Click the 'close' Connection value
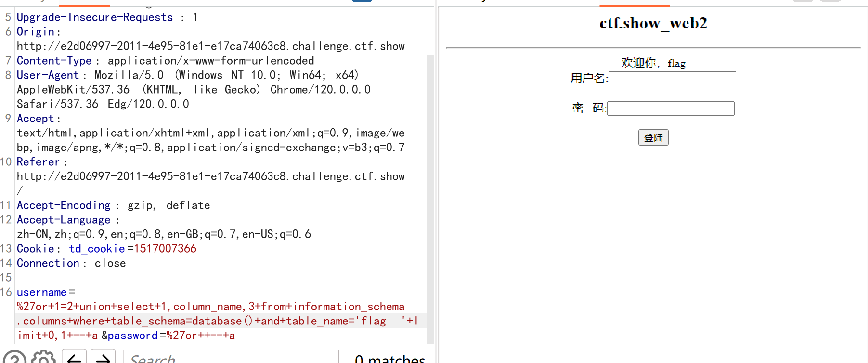Screen dimensions: 868x363 pyautogui.click(x=110, y=263)
